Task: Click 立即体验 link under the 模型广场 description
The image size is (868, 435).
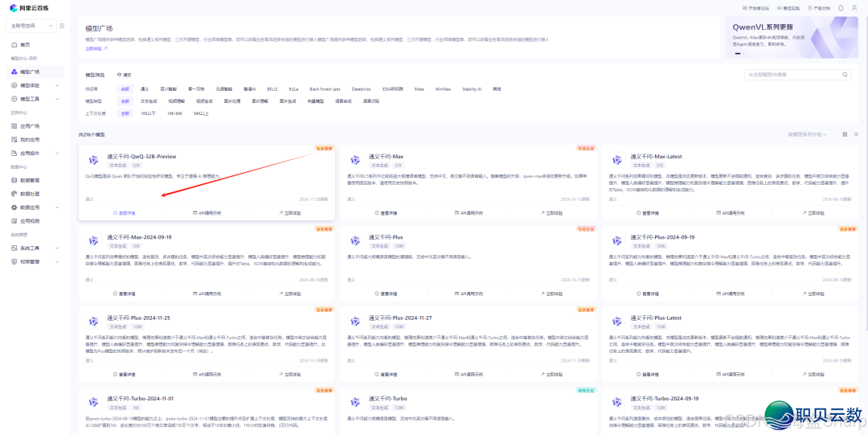Action: [x=96, y=49]
